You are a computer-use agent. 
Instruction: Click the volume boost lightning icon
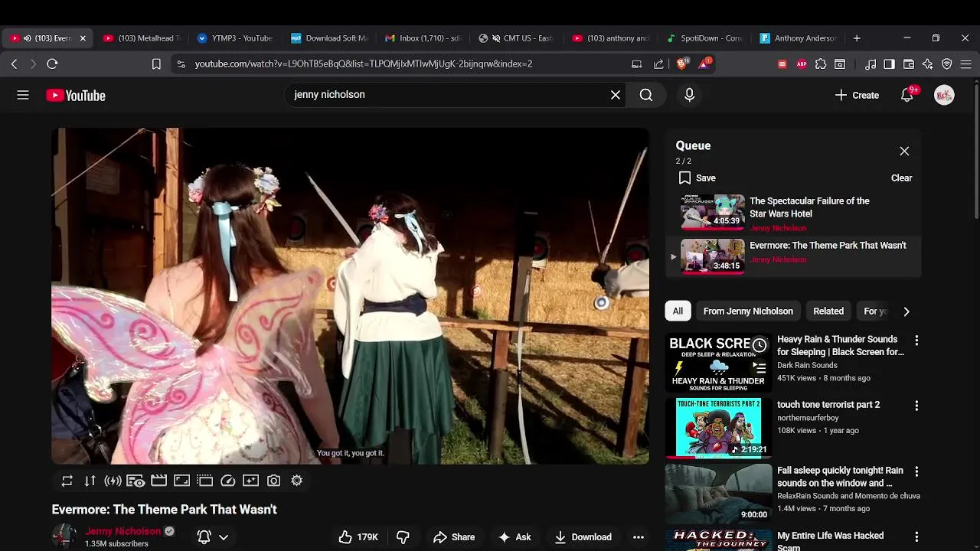click(113, 481)
